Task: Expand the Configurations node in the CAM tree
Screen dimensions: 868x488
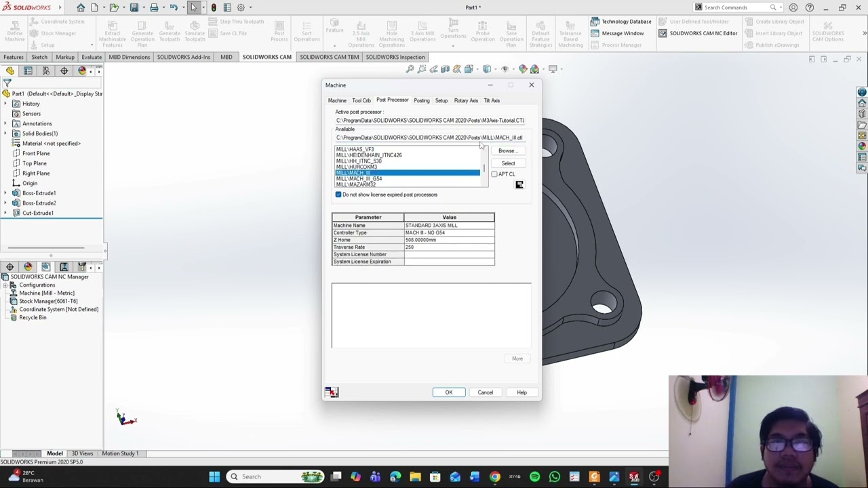Action: (5, 285)
